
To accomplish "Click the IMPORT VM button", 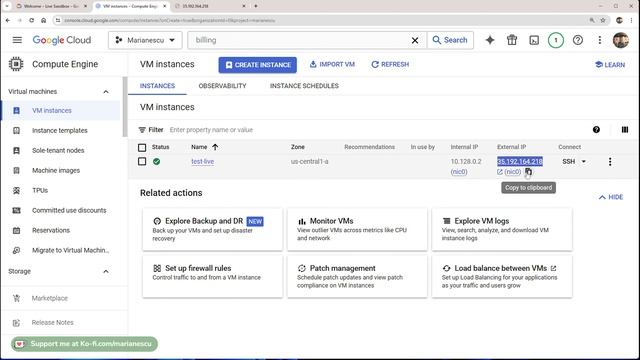I will [332, 64].
